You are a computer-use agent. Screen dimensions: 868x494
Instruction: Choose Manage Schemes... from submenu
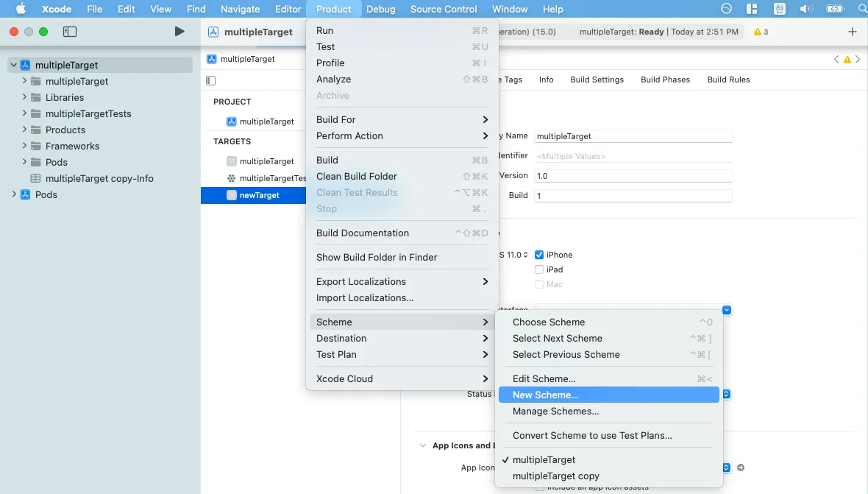[608, 411]
